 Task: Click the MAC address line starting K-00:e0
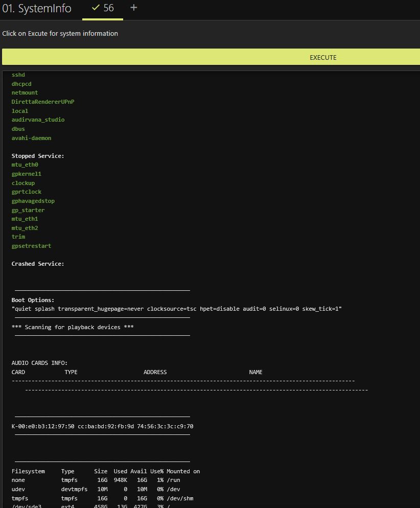coord(102,426)
